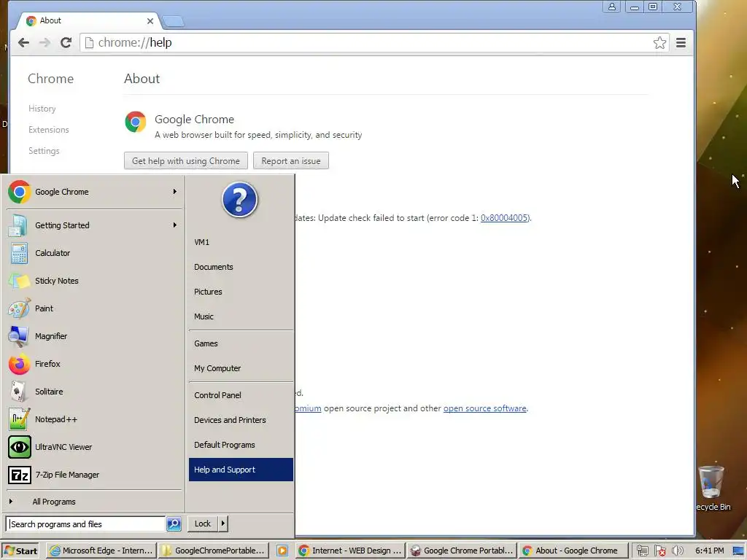The image size is (747, 560).
Task: Open a new tab in Chrome
Action: pyautogui.click(x=174, y=21)
